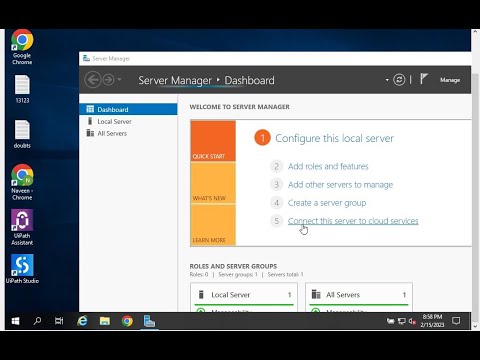Open the 13123 desktop file
Viewport: 480px width, 360px height.
tap(22, 89)
